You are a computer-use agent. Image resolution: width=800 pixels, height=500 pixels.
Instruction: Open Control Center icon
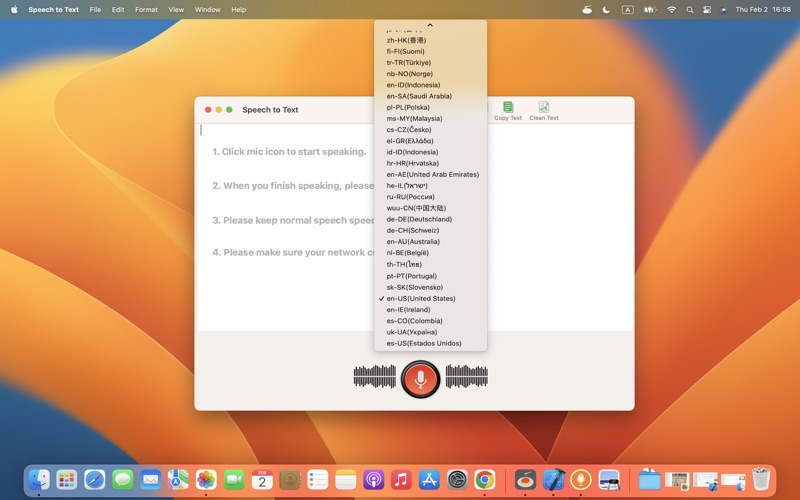[x=707, y=10]
